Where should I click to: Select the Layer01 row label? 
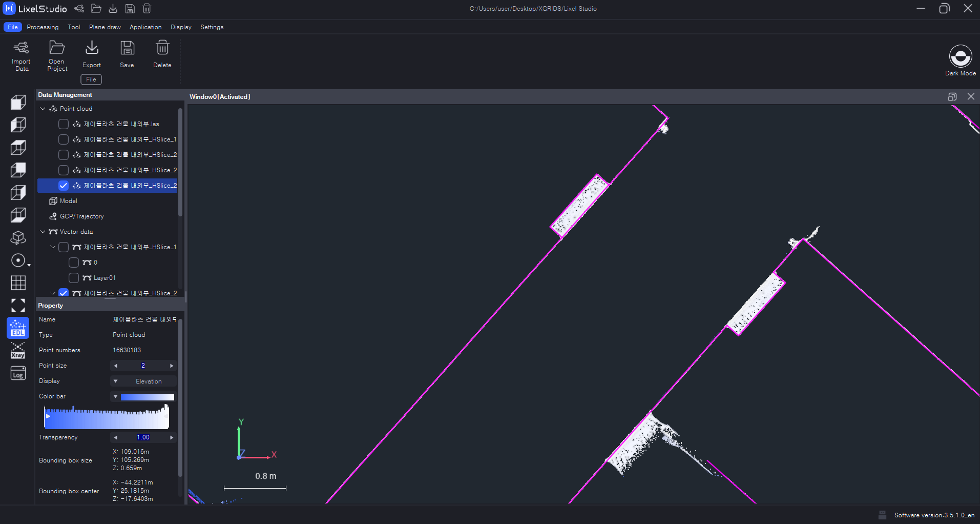105,278
